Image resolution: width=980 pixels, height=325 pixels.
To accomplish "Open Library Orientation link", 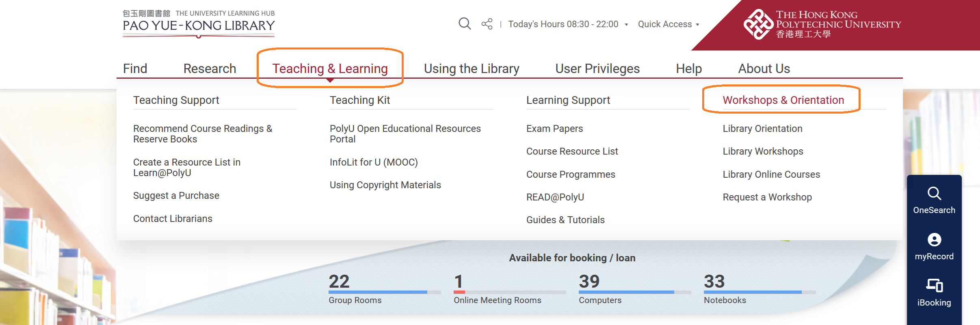I will pyautogui.click(x=762, y=129).
